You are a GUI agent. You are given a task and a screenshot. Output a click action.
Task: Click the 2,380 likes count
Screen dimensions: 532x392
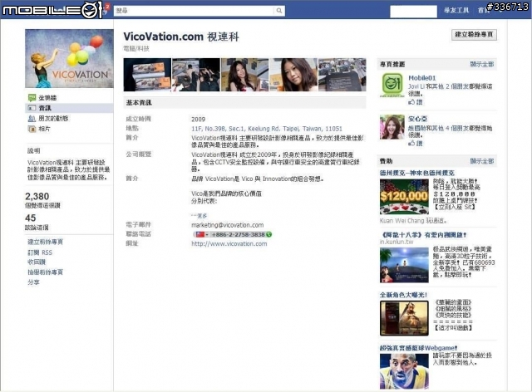[37, 196]
